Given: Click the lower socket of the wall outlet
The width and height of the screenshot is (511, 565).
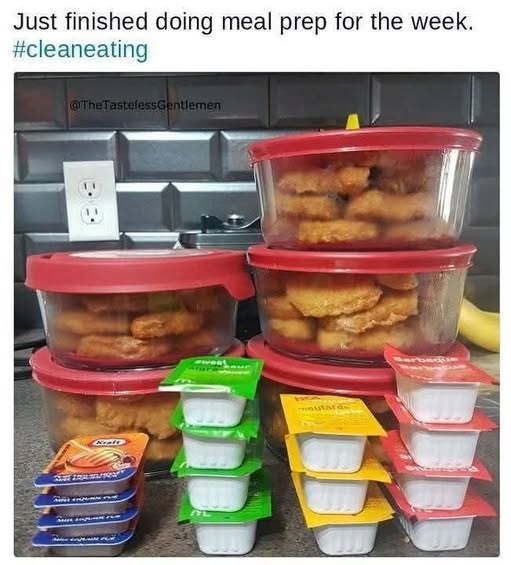Looking at the screenshot, I should tap(92, 215).
